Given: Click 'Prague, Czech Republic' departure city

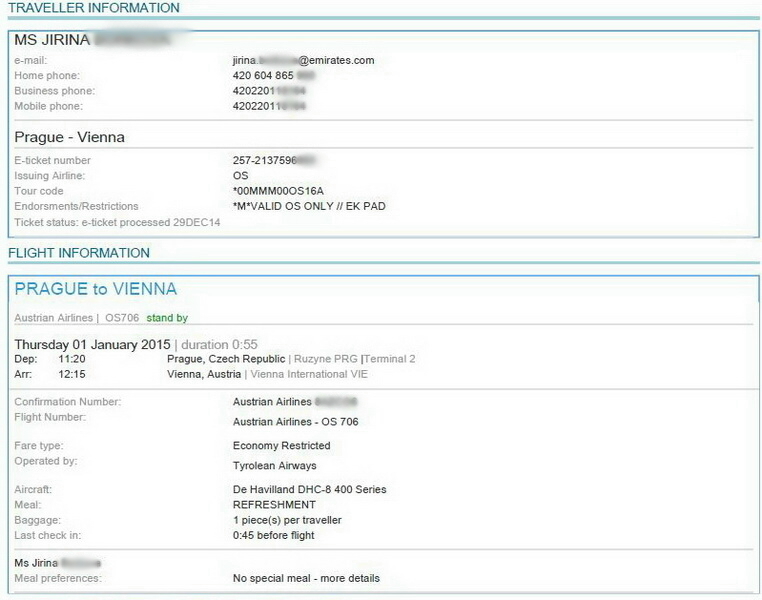Looking at the screenshot, I should [x=226, y=359].
